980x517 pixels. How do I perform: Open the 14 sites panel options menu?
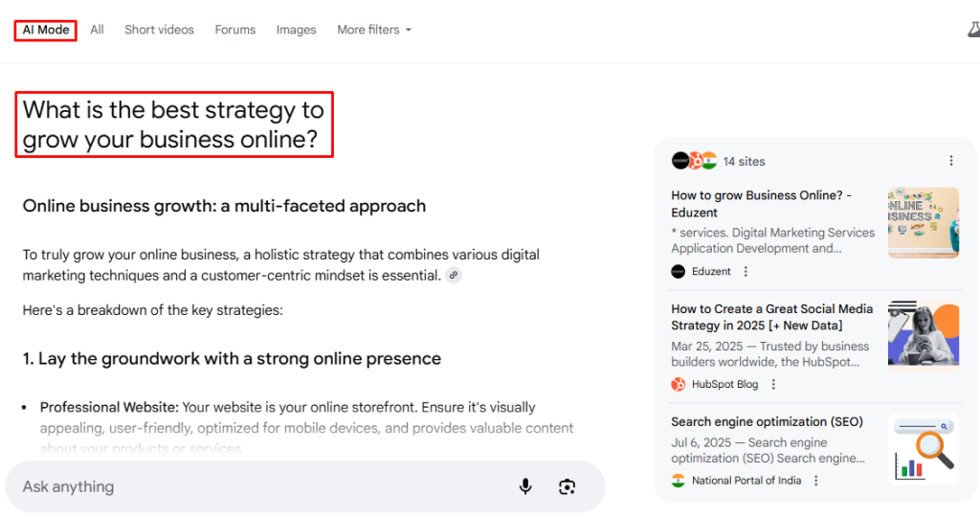(x=951, y=161)
